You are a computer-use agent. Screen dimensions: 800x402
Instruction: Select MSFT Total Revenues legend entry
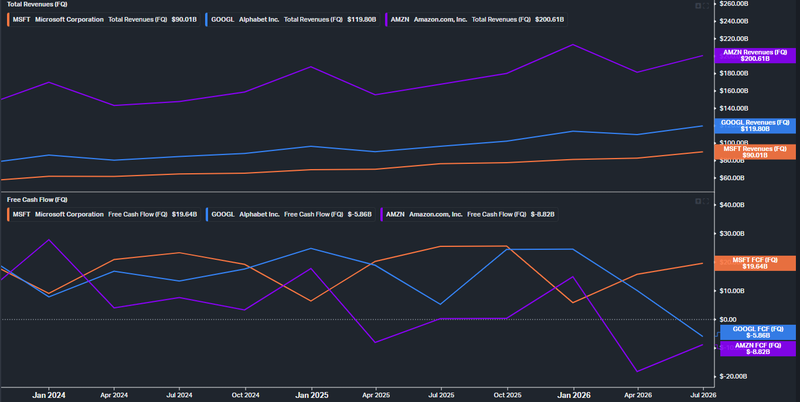104,20
